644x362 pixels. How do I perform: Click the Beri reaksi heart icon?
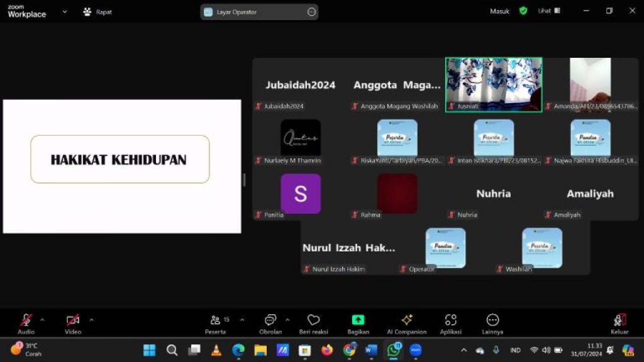tap(313, 324)
